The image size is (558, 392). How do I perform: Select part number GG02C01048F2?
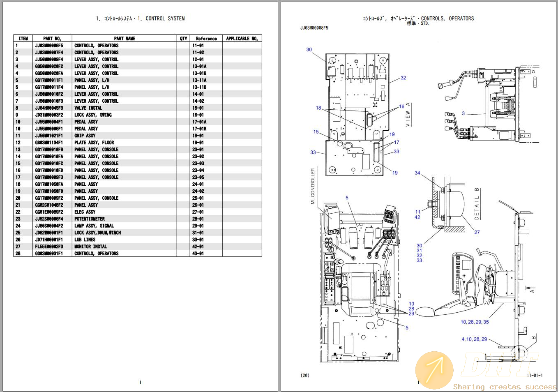(x=49, y=205)
